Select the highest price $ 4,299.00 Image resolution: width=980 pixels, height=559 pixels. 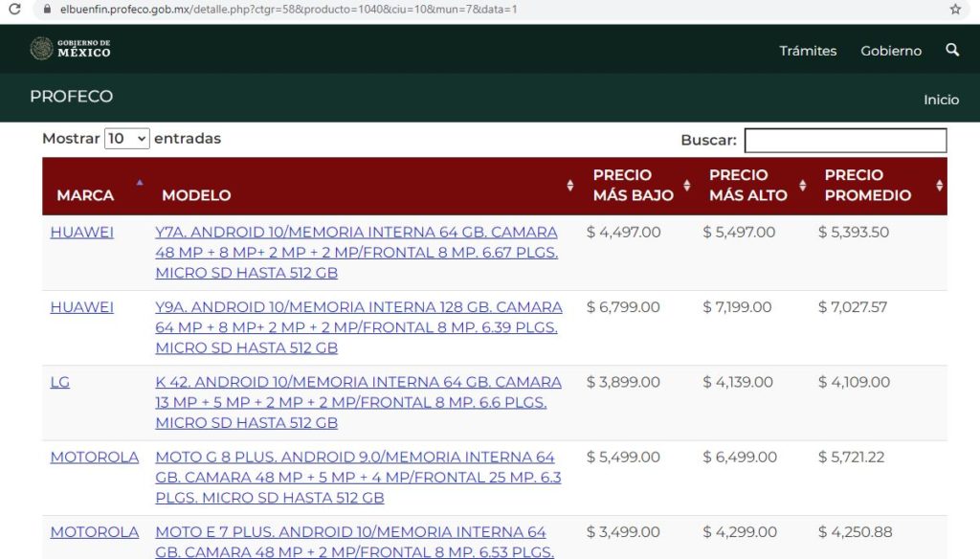(740, 532)
